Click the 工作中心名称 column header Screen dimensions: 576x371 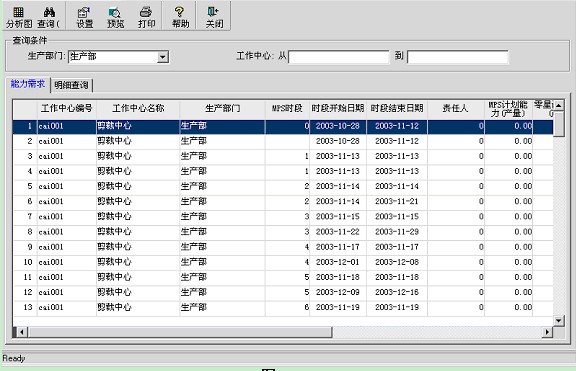pyautogui.click(x=138, y=109)
